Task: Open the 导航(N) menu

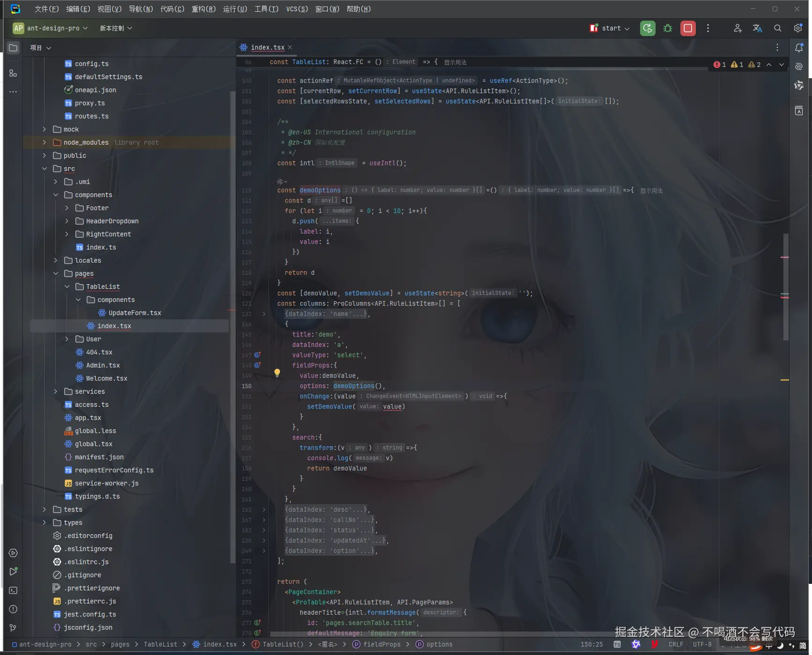Action: click(x=141, y=9)
